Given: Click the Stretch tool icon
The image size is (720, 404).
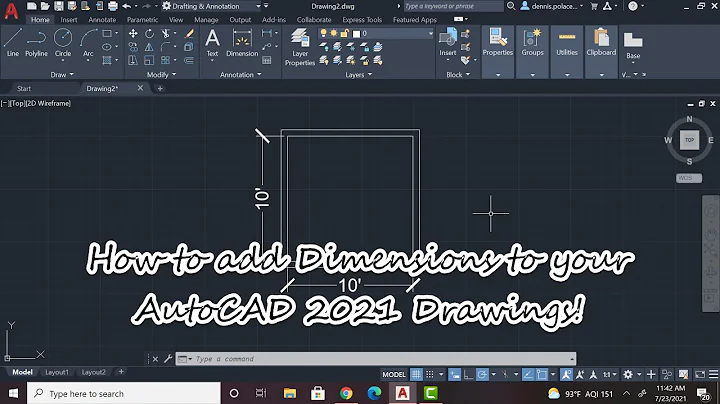Looking at the screenshot, I should point(133,60).
